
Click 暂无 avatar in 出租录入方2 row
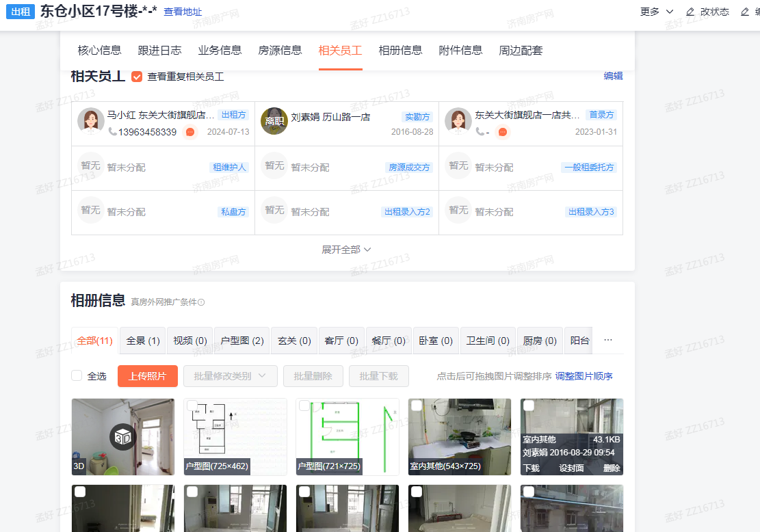click(x=274, y=210)
